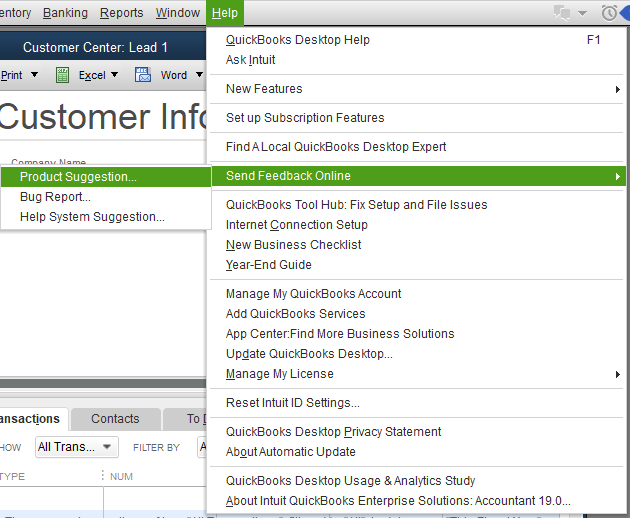
Task: Open the Banking menu
Action: coord(65,13)
